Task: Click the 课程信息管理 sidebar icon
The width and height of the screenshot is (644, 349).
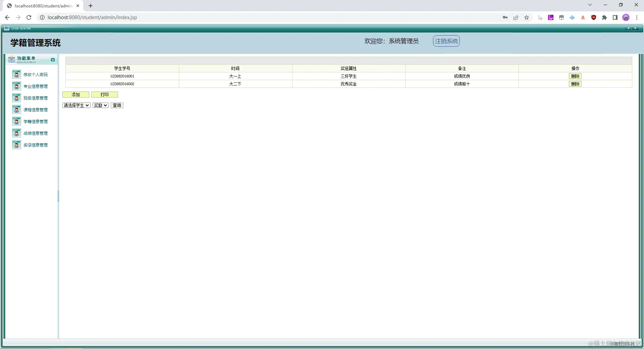Action: [x=16, y=110]
